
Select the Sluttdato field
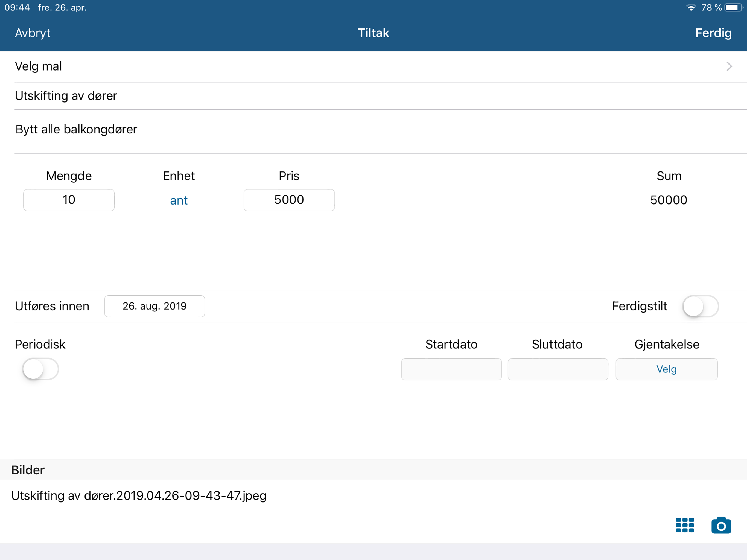[558, 369]
